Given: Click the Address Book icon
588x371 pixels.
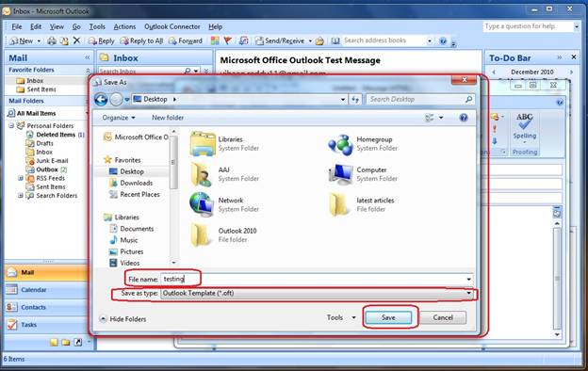Looking at the screenshot, I should (x=335, y=40).
